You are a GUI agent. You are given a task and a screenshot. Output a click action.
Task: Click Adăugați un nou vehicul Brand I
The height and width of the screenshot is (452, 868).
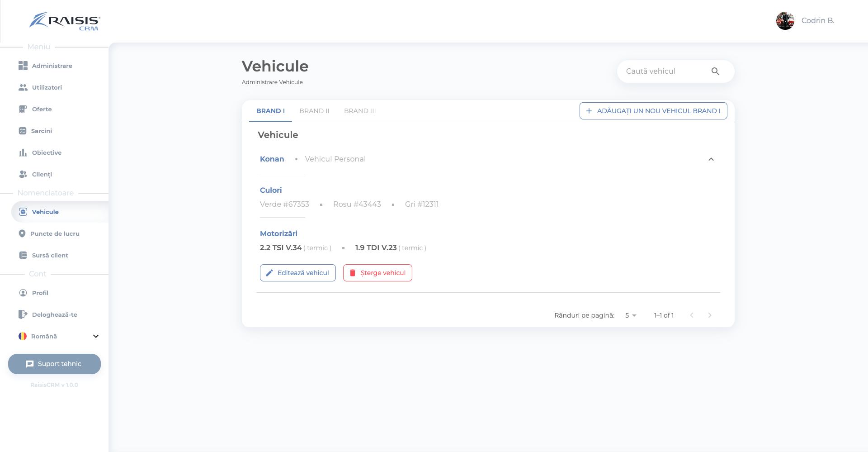[x=653, y=111]
